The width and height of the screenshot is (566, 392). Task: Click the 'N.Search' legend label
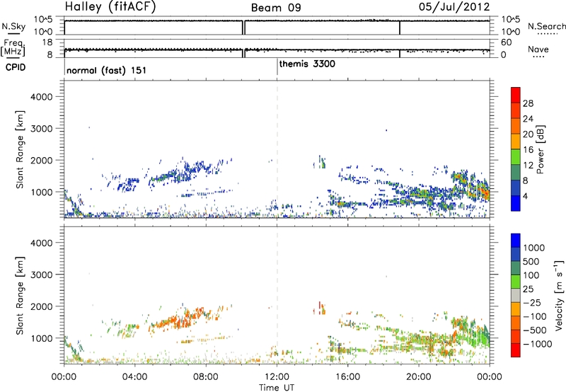coord(547,26)
